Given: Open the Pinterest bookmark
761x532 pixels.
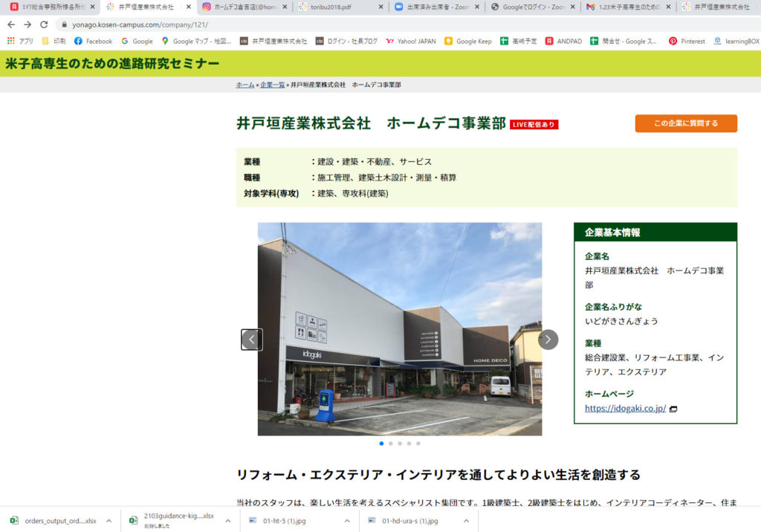Looking at the screenshot, I should [x=687, y=42].
